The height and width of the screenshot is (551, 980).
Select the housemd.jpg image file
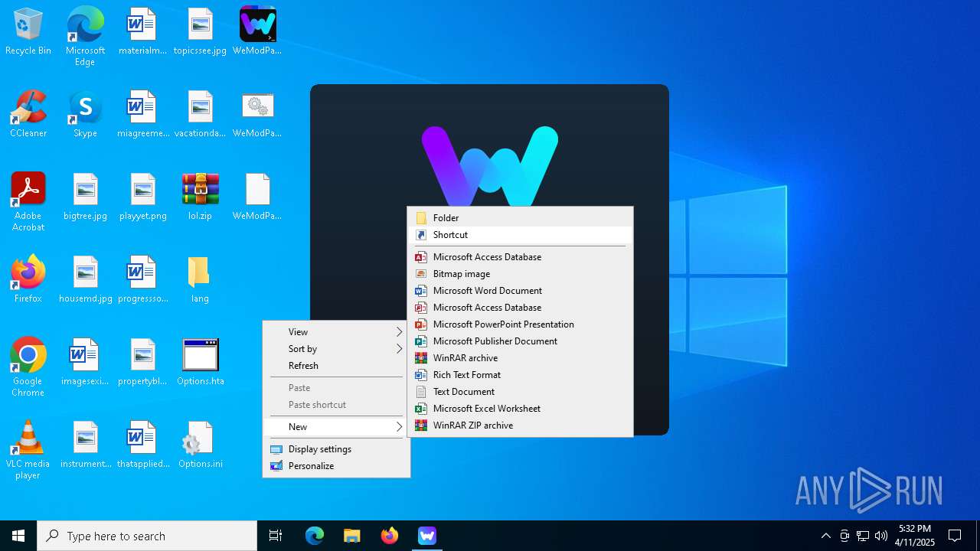(x=85, y=280)
